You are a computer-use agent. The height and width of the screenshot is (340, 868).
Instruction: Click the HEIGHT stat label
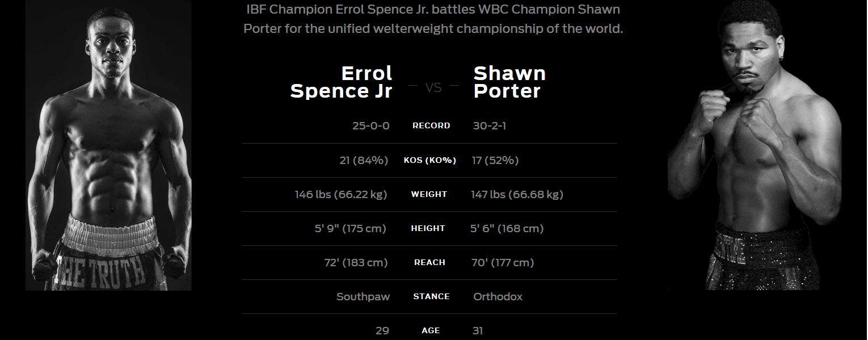(x=428, y=228)
